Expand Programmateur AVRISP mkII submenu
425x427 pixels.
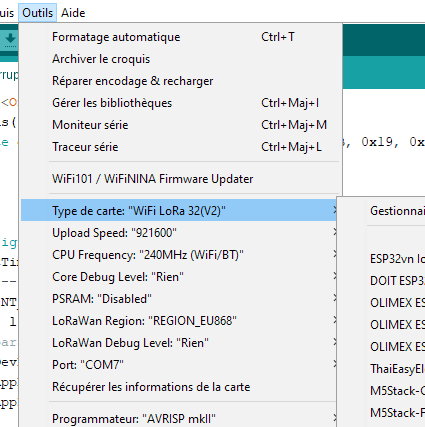(180, 419)
